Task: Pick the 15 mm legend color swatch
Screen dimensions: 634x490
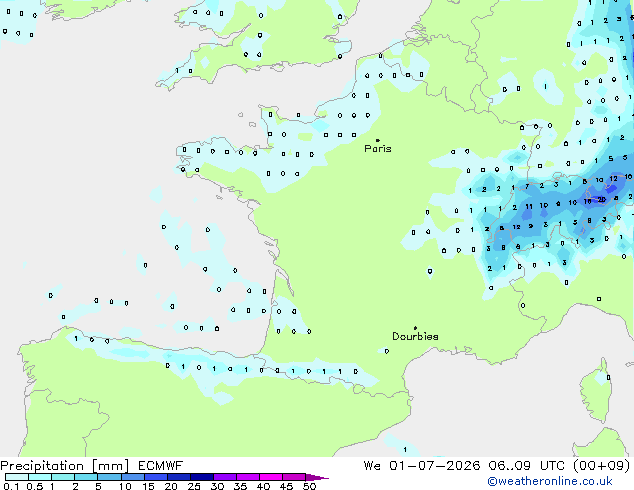Action: [155, 477]
